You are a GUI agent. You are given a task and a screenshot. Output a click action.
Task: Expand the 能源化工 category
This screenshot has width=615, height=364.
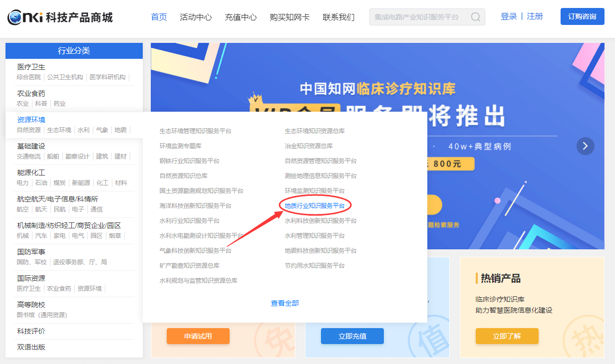(x=31, y=173)
